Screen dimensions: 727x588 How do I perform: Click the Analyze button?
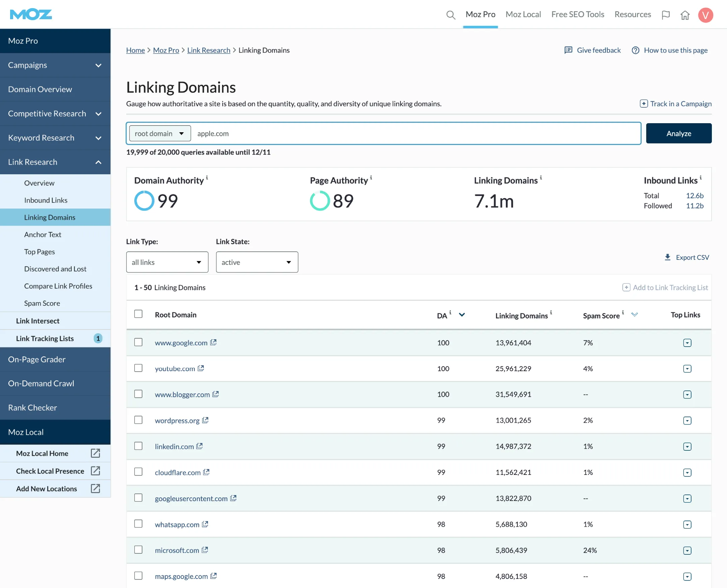[679, 133]
